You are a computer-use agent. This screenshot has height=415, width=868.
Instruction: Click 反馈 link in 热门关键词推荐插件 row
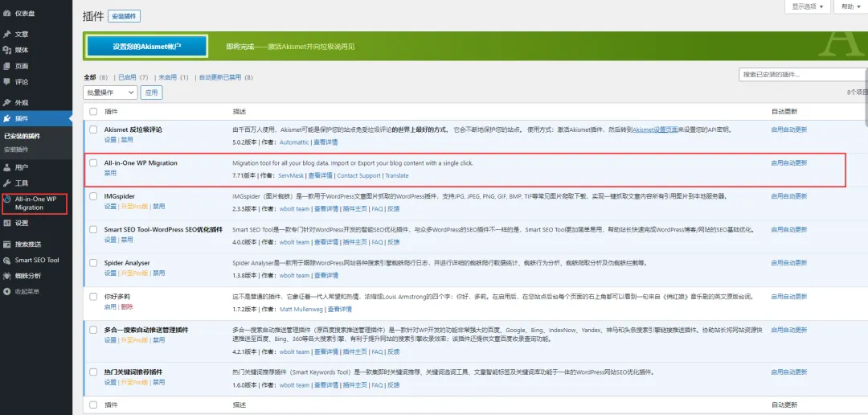click(x=394, y=384)
